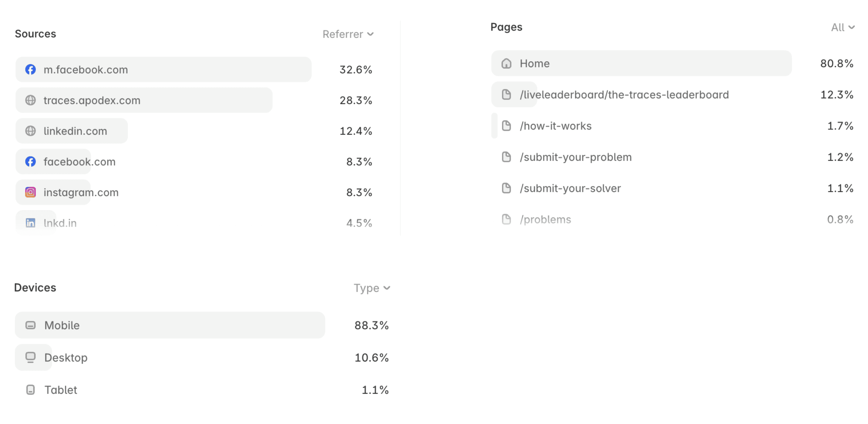
Task: Click the Mobile 88.3% usage bar
Action: (x=170, y=325)
